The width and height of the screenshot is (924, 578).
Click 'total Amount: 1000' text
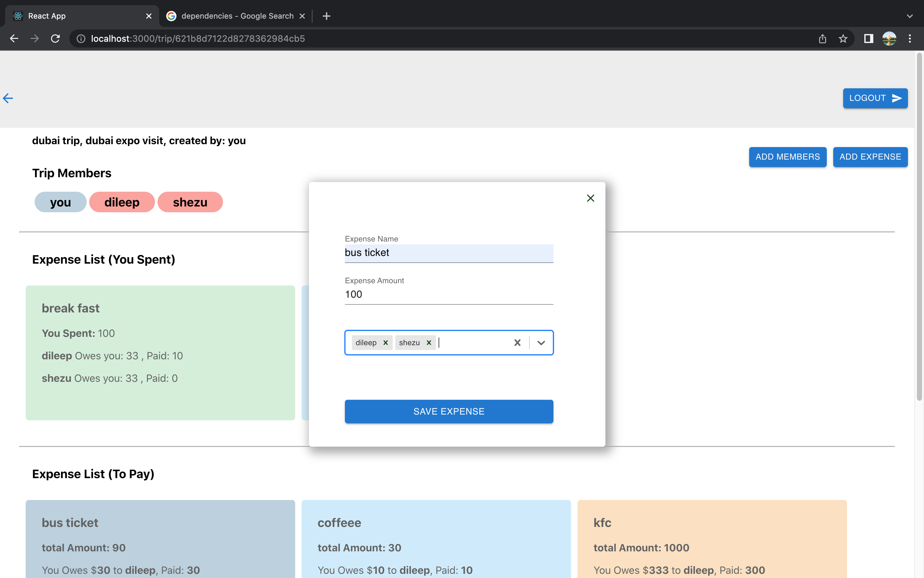coord(641,548)
